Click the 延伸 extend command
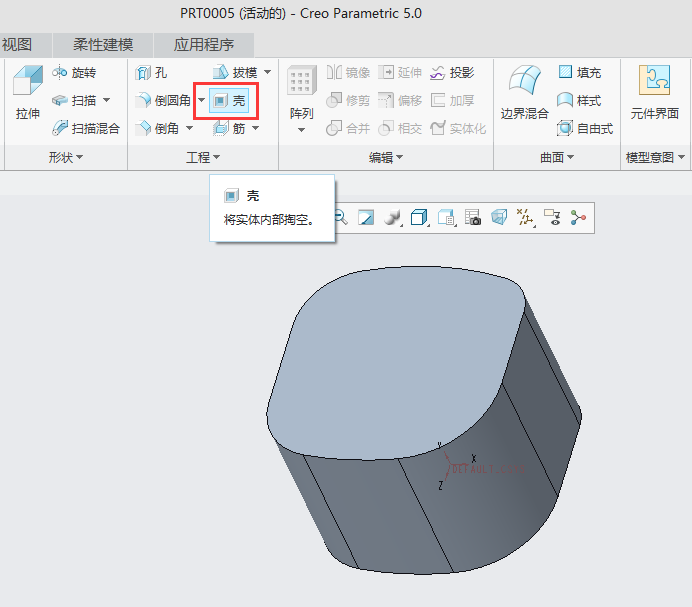692x607 pixels. [400, 72]
